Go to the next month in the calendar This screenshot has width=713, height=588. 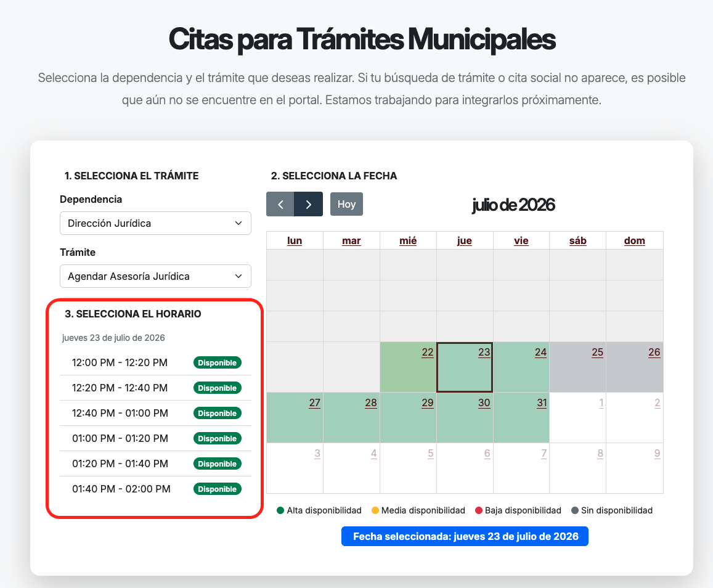click(308, 204)
